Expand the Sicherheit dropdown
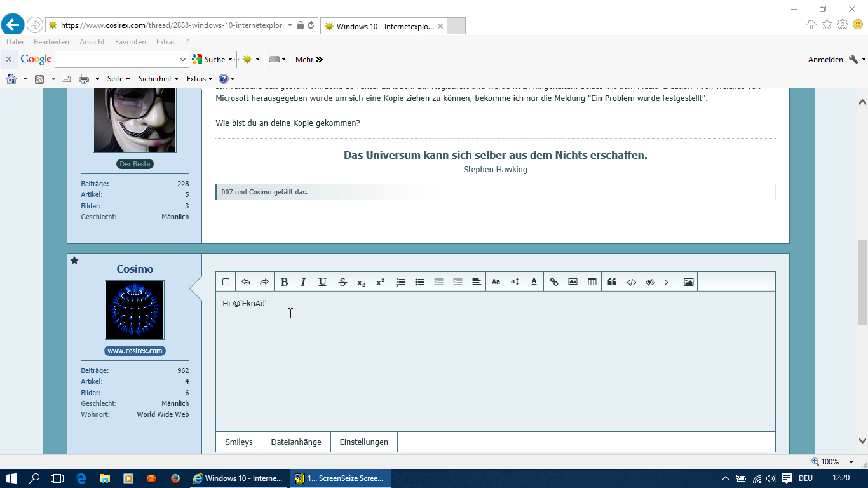This screenshot has width=868, height=488. pos(158,79)
